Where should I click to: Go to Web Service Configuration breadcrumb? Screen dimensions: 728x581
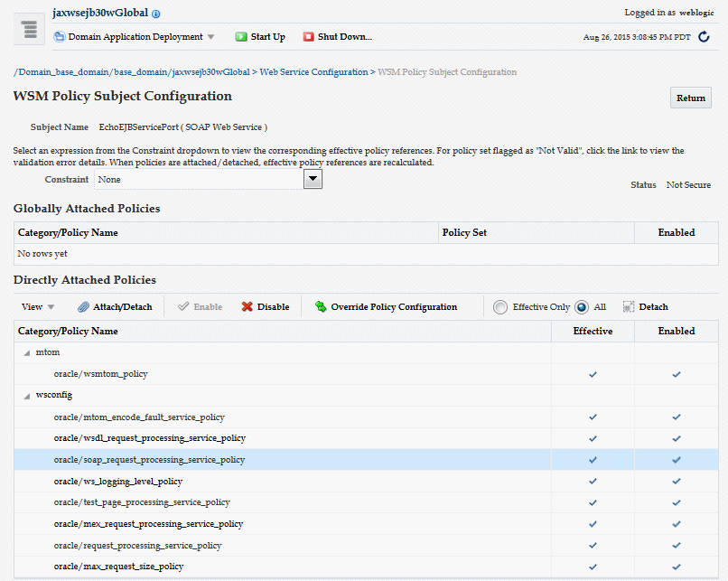313,72
